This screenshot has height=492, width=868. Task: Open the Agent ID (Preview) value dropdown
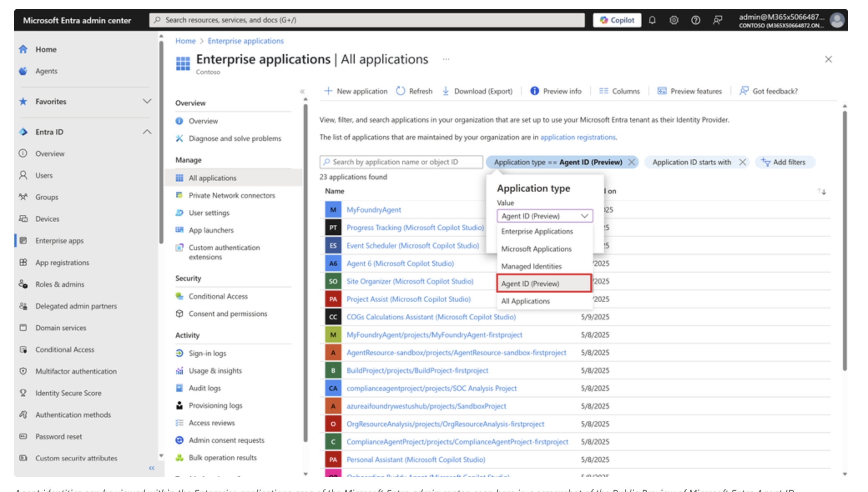(545, 216)
